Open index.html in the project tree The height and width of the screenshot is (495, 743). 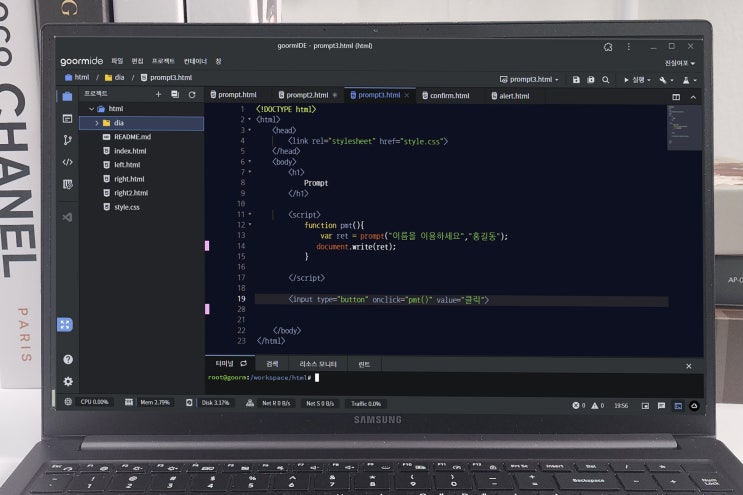coord(130,151)
